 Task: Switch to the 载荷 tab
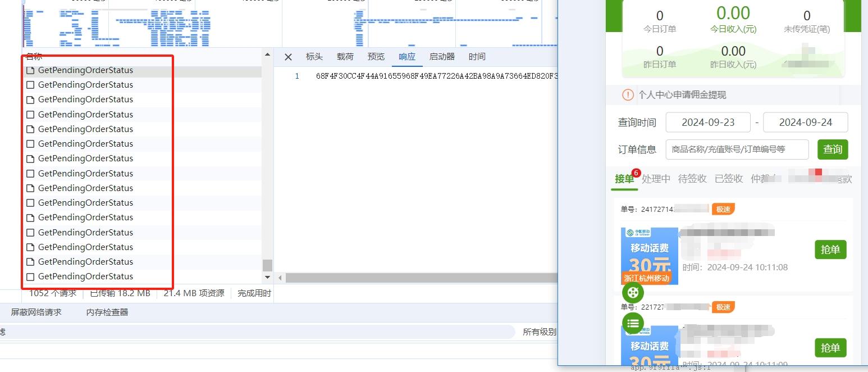click(x=345, y=57)
